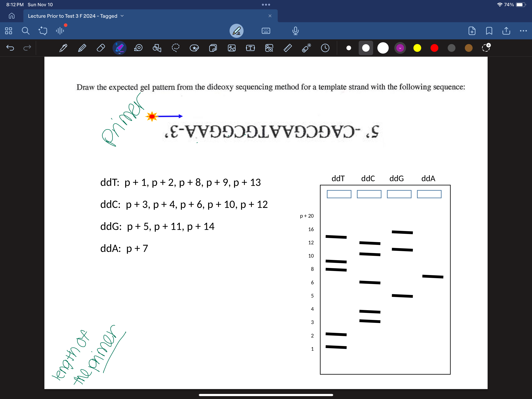Select the Lasso selection tool

176,48
